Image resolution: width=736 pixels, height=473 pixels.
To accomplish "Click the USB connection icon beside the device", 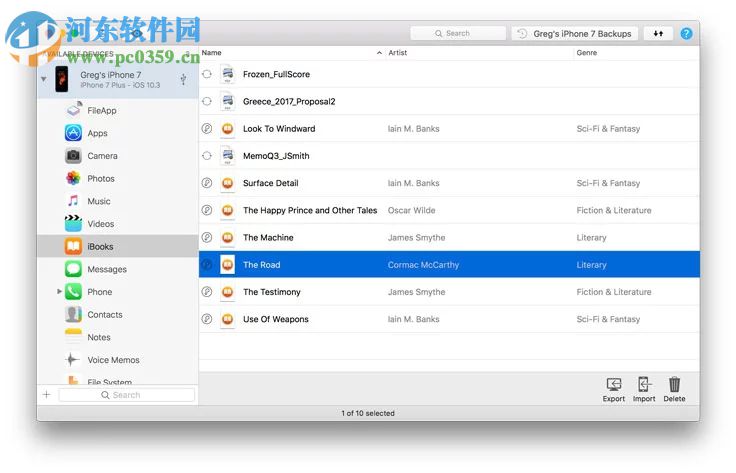I will click(x=184, y=79).
